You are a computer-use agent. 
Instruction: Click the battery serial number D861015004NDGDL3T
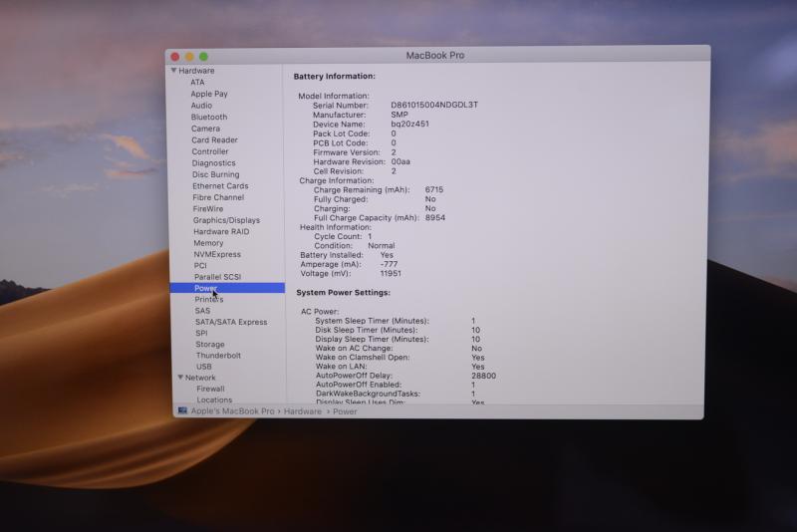[434, 105]
